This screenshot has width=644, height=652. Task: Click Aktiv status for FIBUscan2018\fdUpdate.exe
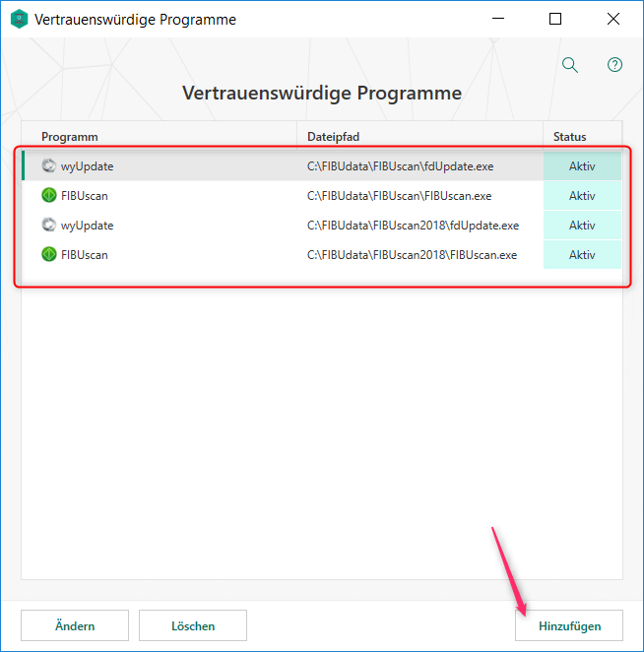(x=582, y=226)
